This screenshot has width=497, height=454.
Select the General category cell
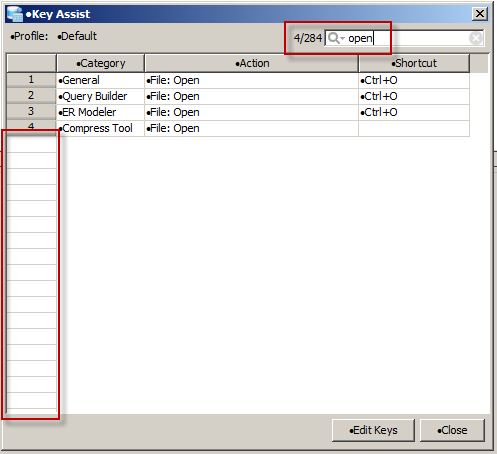coord(100,80)
